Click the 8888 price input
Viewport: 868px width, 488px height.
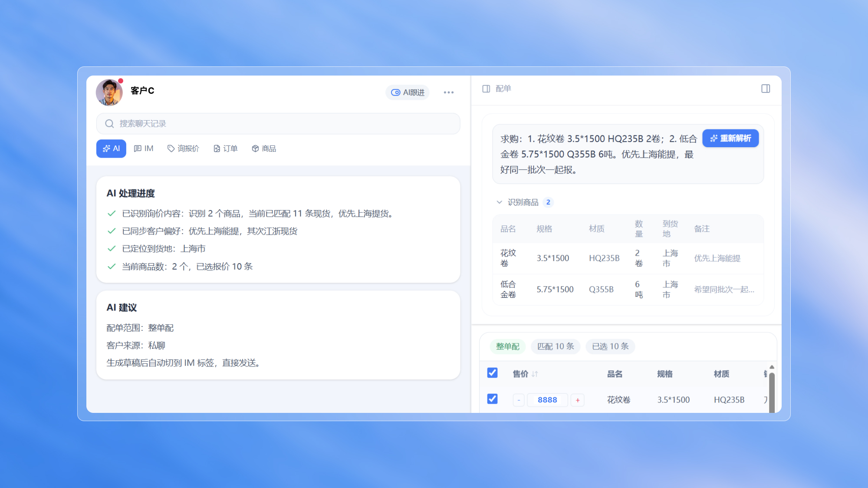point(547,400)
